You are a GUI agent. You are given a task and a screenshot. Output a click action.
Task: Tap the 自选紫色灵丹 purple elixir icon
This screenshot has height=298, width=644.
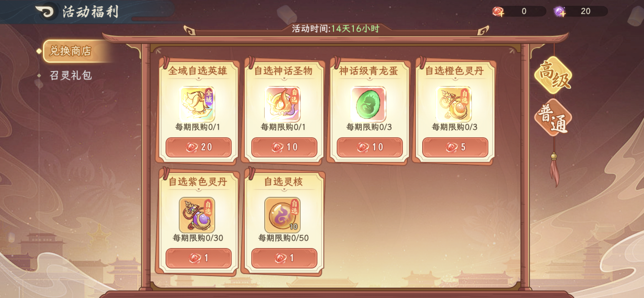coord(197,215)
